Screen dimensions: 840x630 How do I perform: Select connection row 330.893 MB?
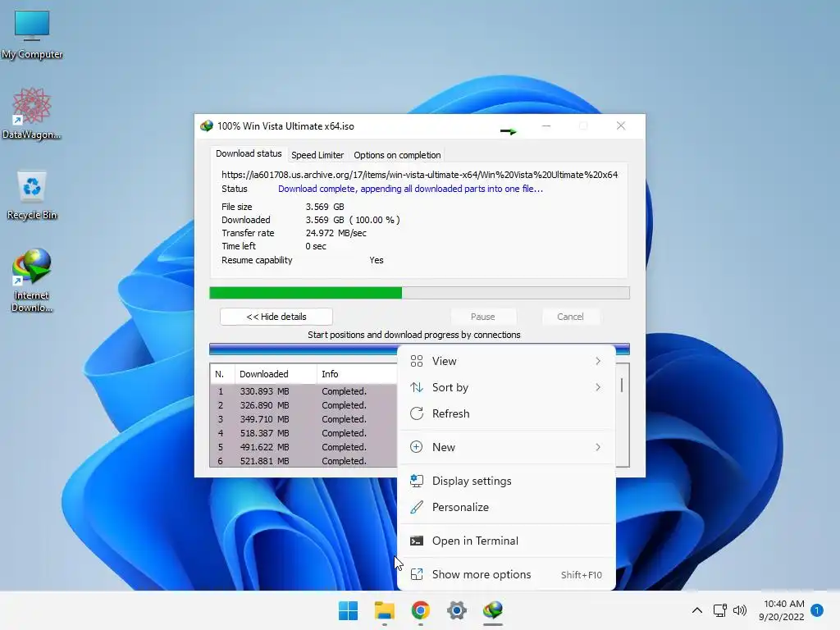pos(304,391)
